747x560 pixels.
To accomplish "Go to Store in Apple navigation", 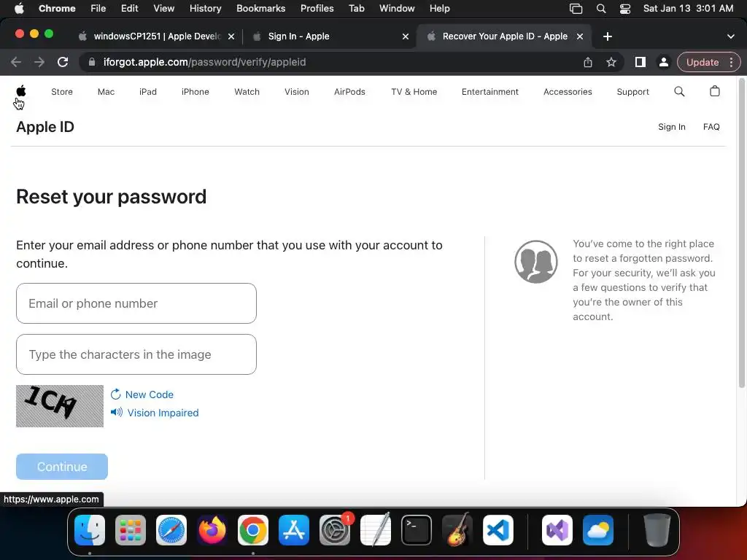I will (x=62, y=91).
